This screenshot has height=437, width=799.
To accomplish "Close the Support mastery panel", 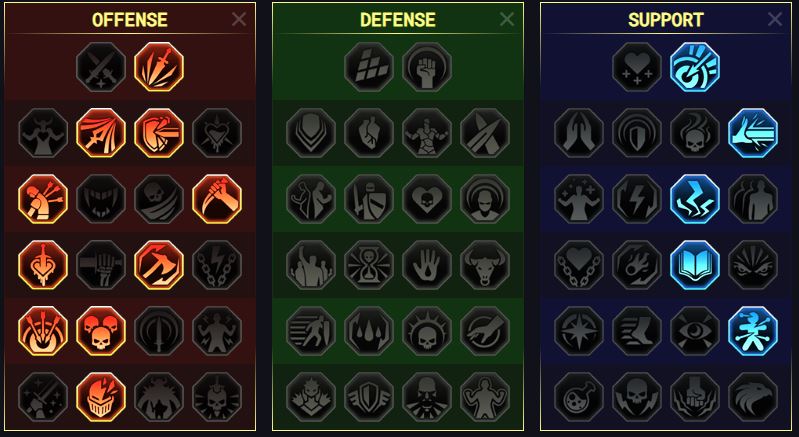I will [x=775, y=19].
